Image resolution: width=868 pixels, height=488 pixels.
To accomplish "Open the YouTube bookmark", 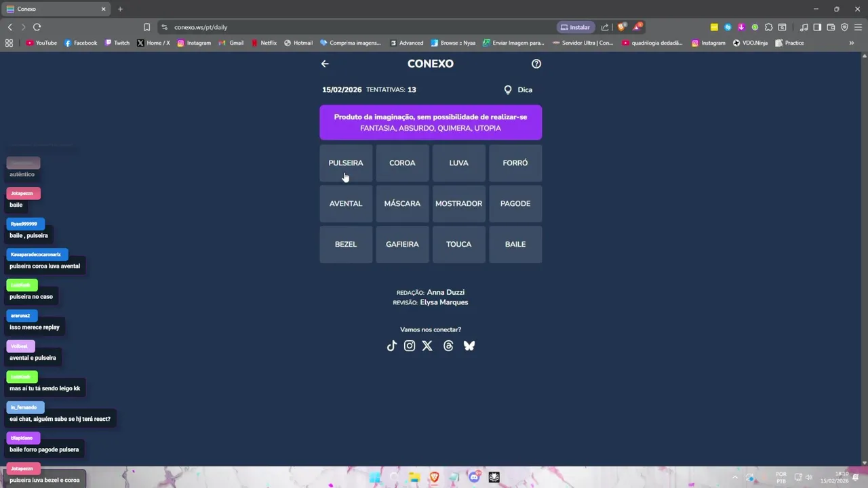I will (x=41, y=43).
